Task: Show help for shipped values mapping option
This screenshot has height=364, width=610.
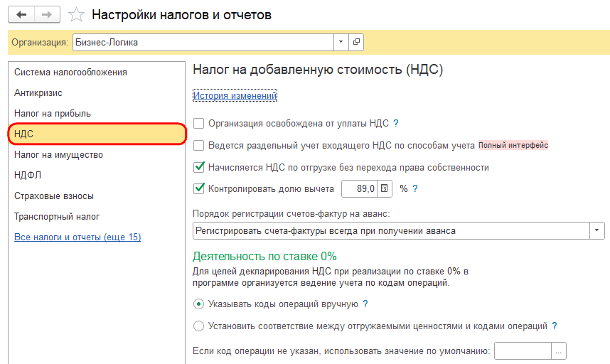Action: click(555, 326)
